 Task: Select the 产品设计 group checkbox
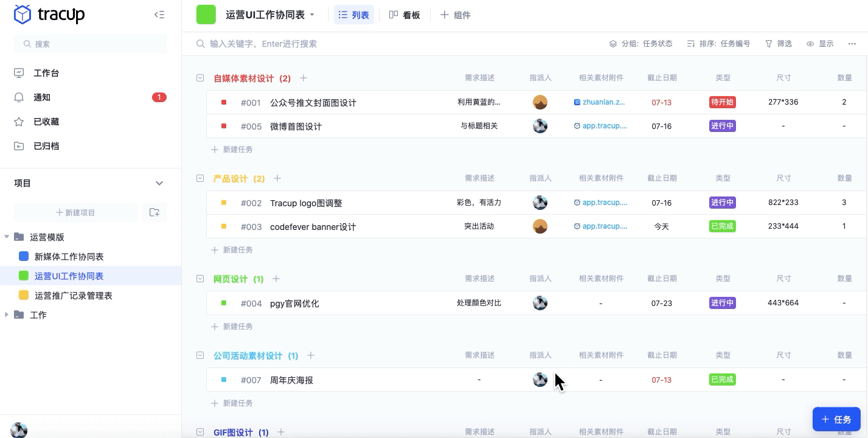point(200,178)
